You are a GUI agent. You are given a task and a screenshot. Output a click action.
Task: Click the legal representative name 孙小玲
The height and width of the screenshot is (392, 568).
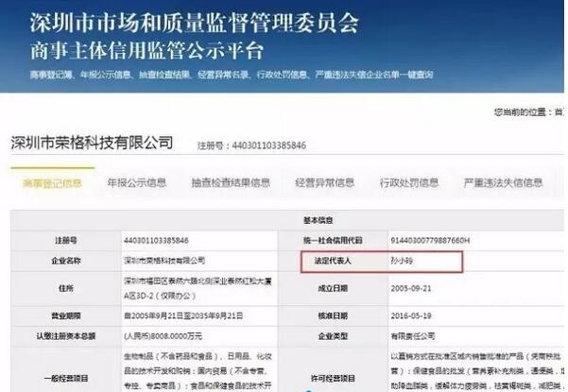coord(404,259)
